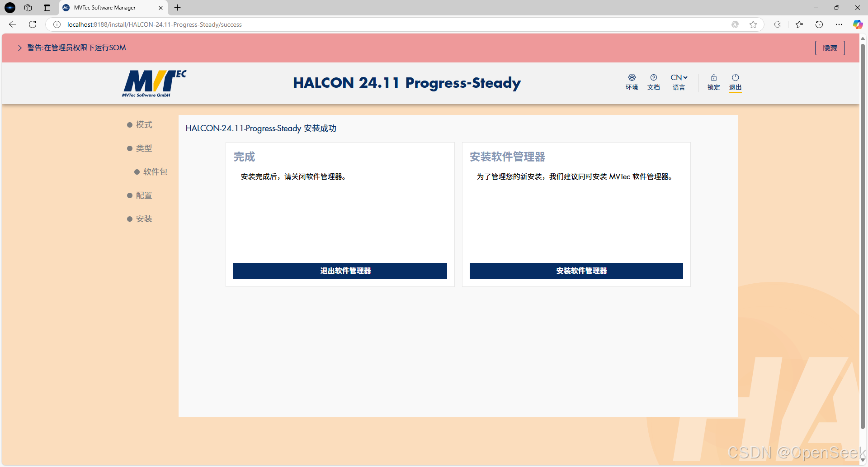Click the page info icon in address bar
Viewport: 868px width, 467px height.
(57, 24)
